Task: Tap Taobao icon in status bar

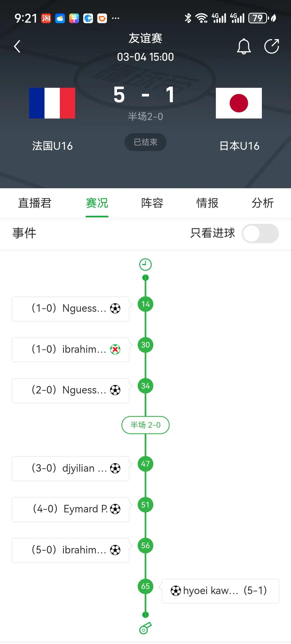Action: 46,18
